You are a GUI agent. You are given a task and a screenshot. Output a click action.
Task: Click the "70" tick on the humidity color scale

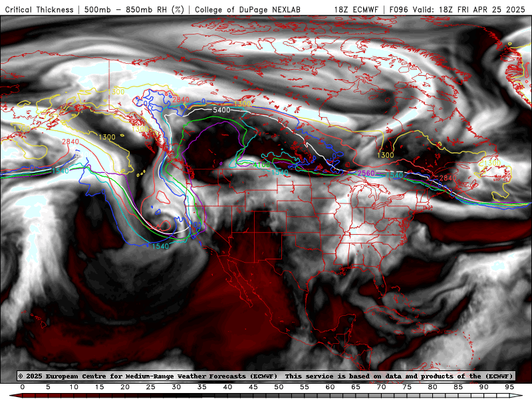(x=381, y=387)
